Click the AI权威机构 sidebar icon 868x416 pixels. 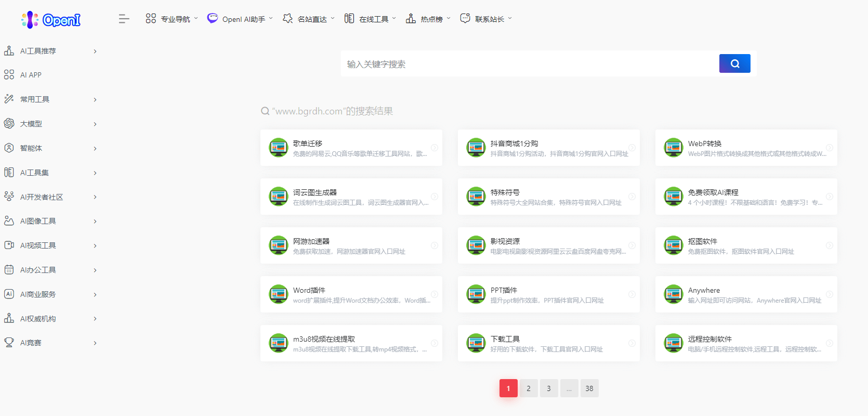pyautogui.click(x=9, y=318)
